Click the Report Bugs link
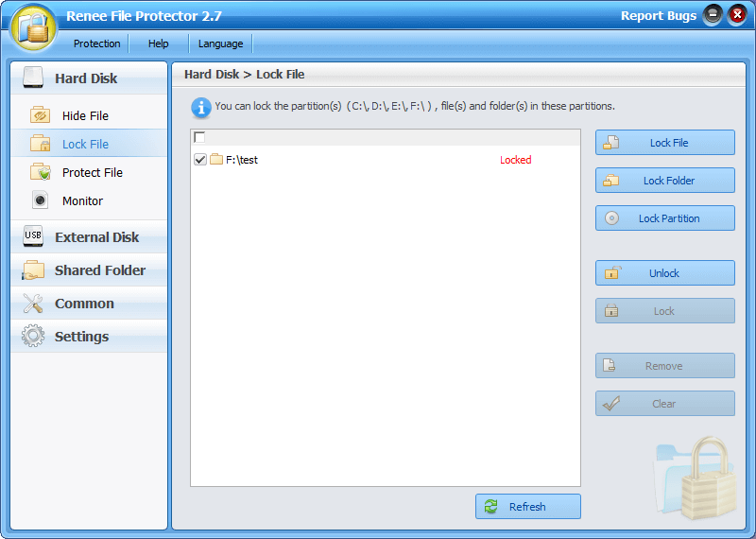Screen dimensions: 756x539 pyautogui.click(x=658, y=16)
